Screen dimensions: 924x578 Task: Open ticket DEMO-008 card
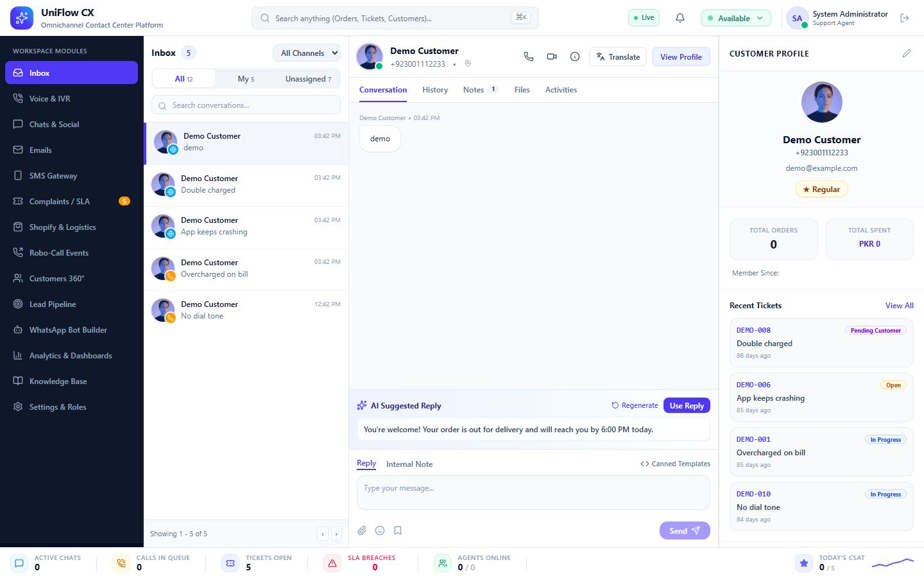pyautogui.click(x=821, y=342)
